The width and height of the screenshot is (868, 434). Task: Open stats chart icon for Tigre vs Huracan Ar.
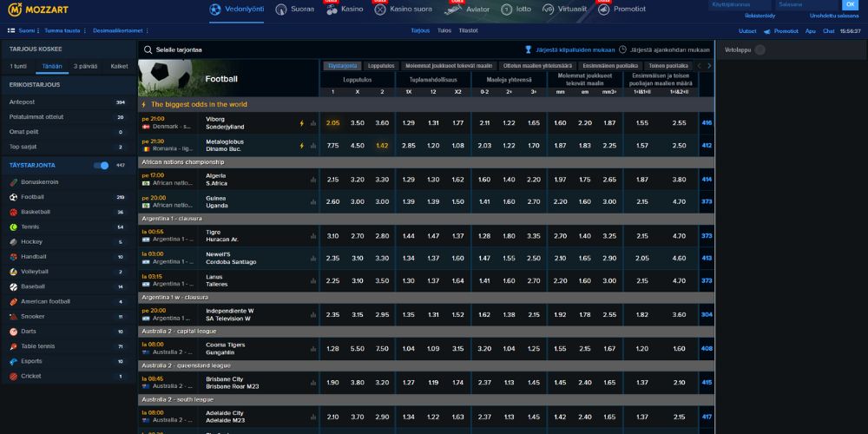click(x=313, y=236)
